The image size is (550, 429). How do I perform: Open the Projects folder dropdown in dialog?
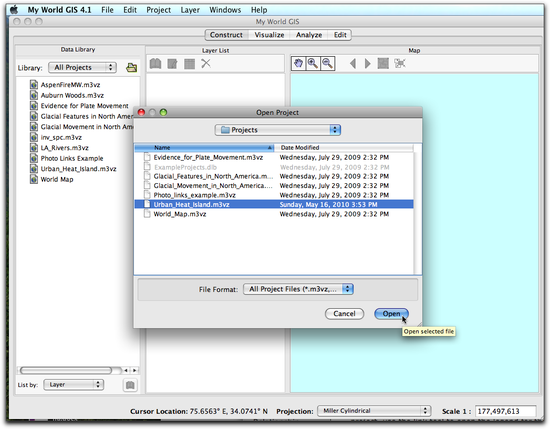click(277, 130)
